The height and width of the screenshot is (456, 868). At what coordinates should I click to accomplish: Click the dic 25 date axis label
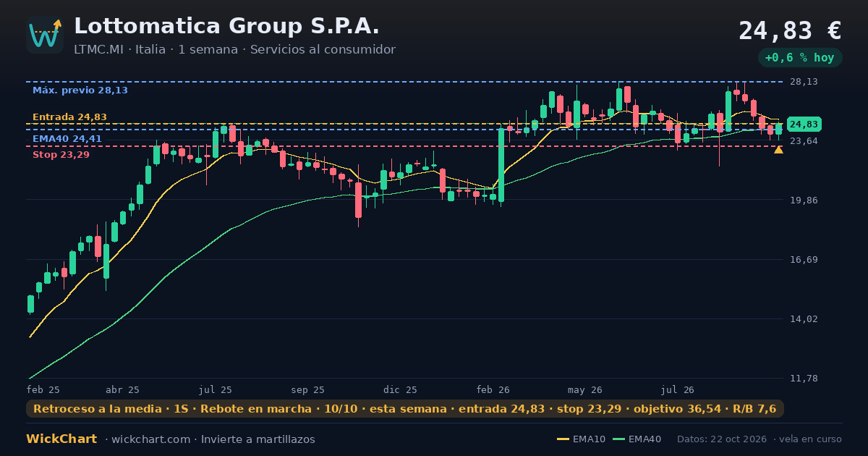[401, 390]
